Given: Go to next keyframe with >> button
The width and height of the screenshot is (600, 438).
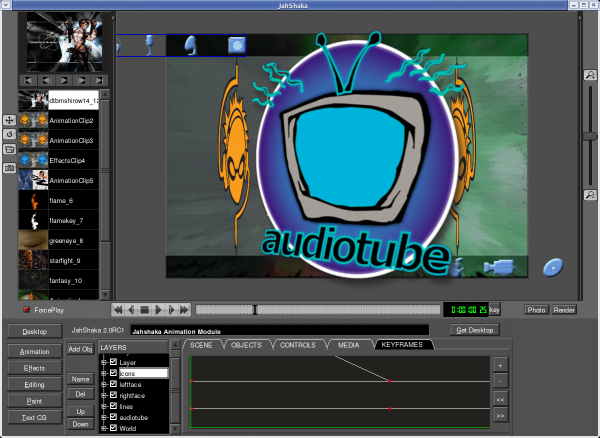Looking at the screenshot, I should tap(501, 416).
